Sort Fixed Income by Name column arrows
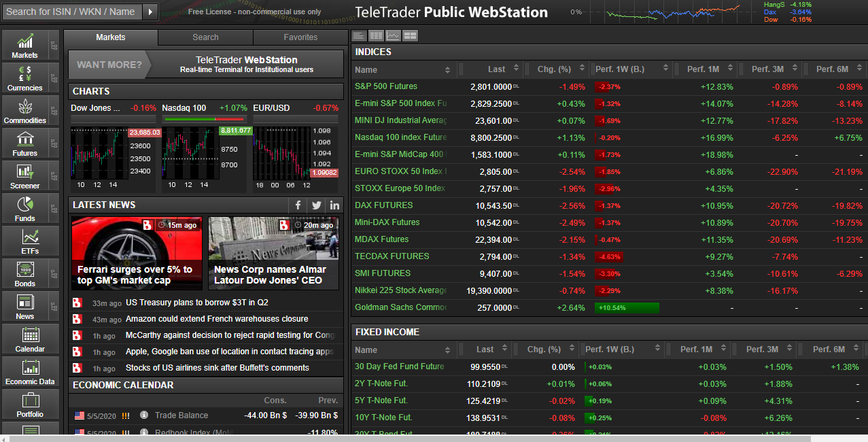This screenshot has height=442, width=868. click(447, 350)
